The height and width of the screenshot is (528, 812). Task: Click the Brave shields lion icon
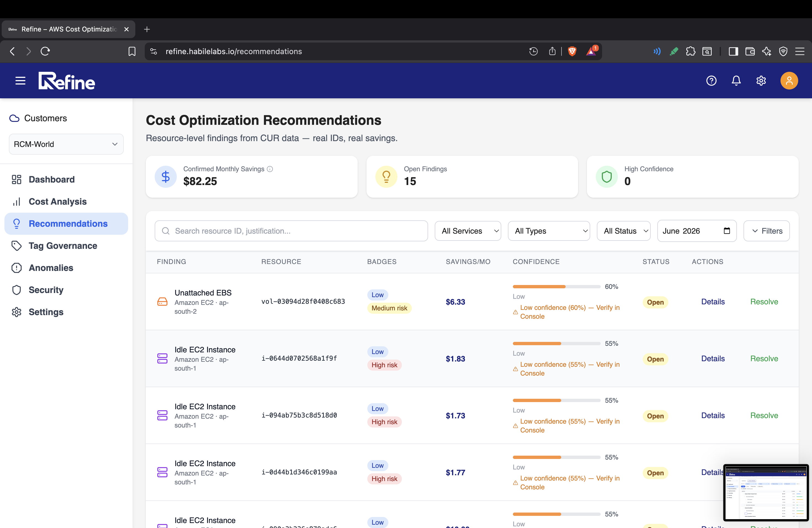pos(572,51)
